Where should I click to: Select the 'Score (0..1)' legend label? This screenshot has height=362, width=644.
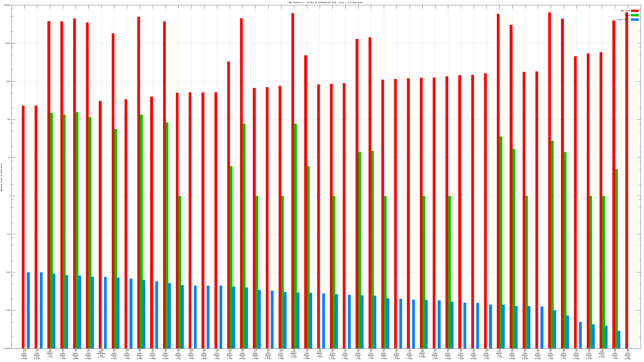(623, 19)
